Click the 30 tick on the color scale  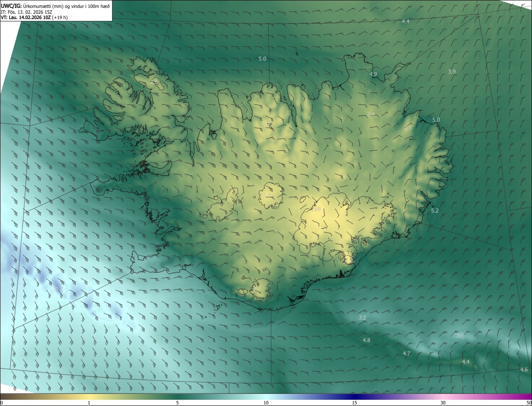443,403
